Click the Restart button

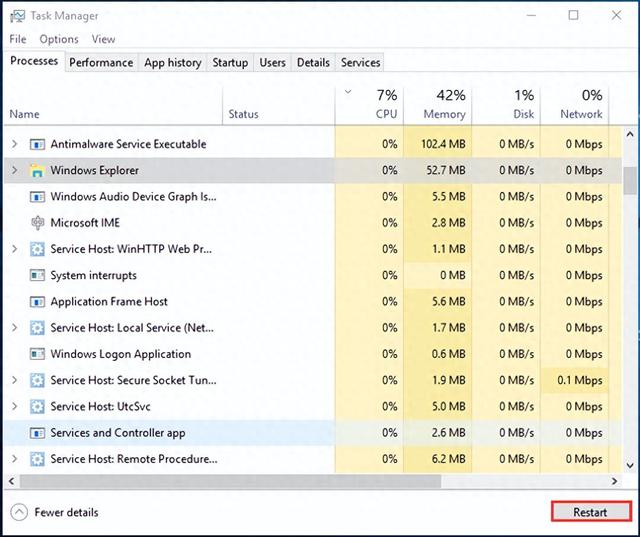point(591,512)
